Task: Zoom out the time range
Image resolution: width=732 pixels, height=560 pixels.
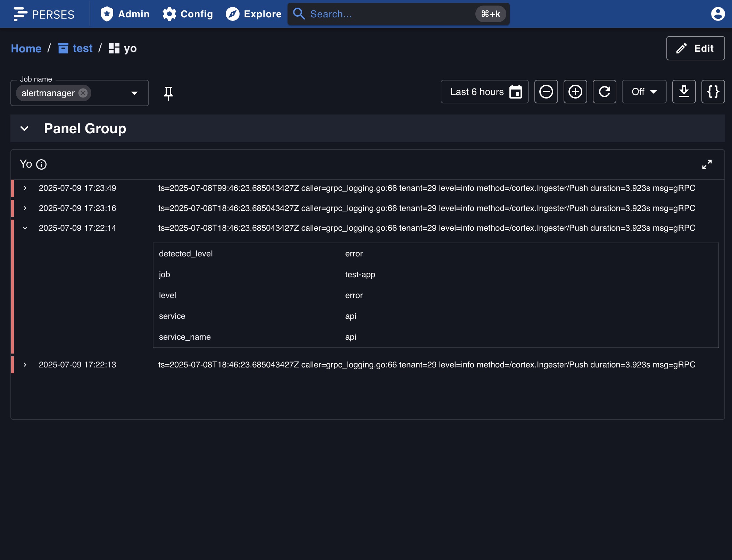Action: coord(546,92)
